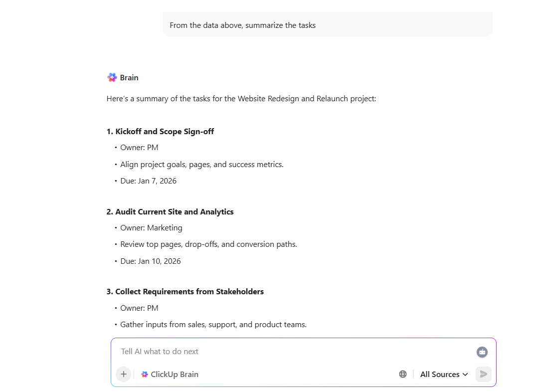Focus the "Tell AI what to do next" field
Screen dimensions: 534x392
point(294,352)
